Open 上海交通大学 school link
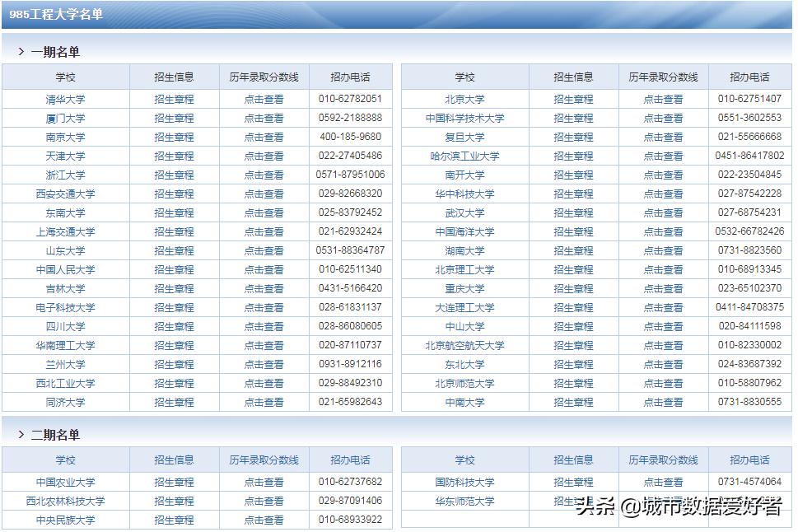Viewport: 798px width, 532px height. 66,231
